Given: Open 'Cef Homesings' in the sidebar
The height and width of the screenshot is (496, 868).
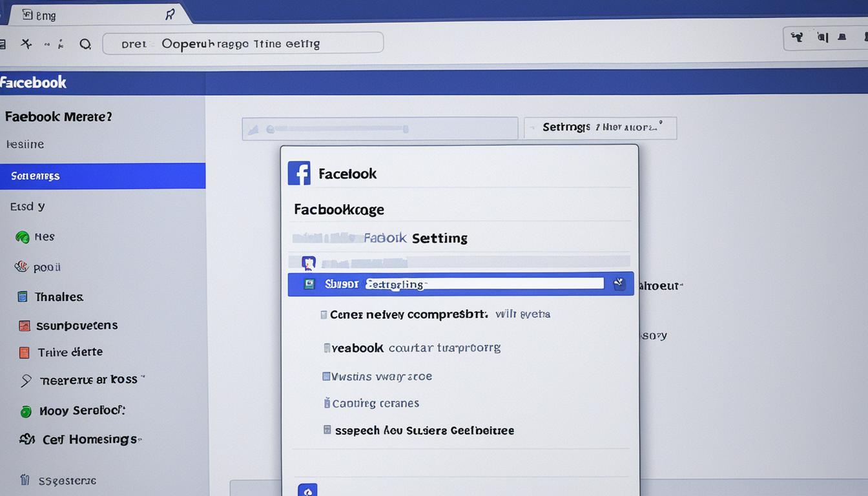Looking at the screenshot, I should (x=90, y=439).
